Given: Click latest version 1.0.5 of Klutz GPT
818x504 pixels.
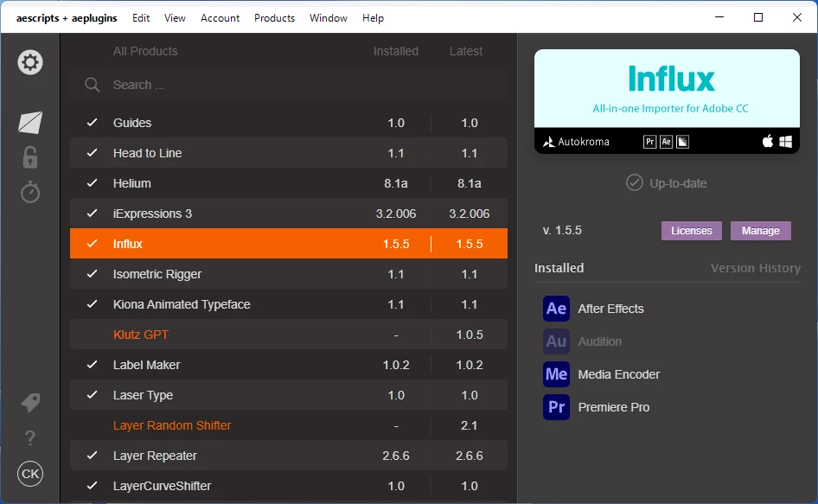Looking at the screenshot, I should pos(470,335).
